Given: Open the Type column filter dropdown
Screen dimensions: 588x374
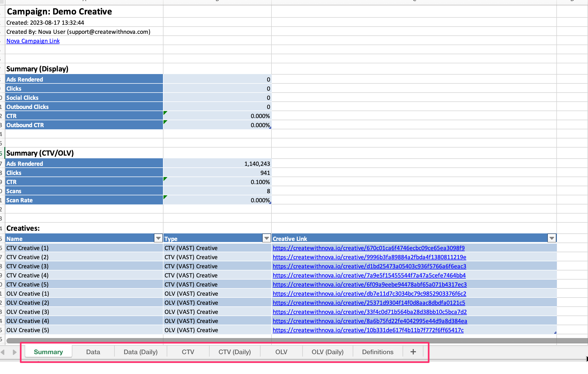Looking at the screenshot, I should 266,238.
